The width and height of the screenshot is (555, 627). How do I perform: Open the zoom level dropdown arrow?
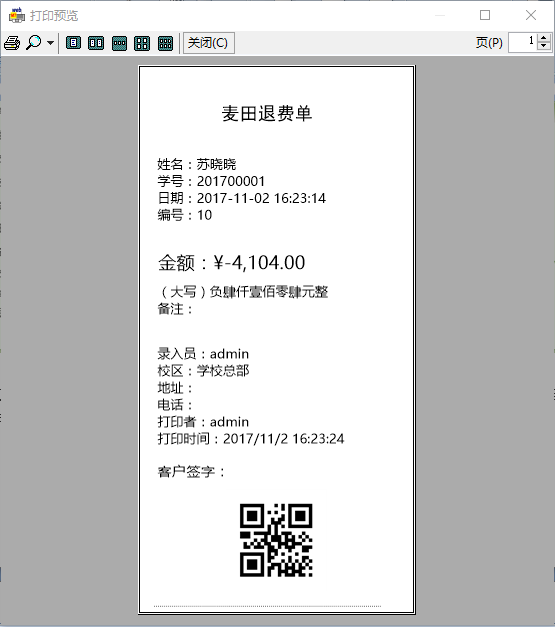pyautogui.click(x=50, y=43)
